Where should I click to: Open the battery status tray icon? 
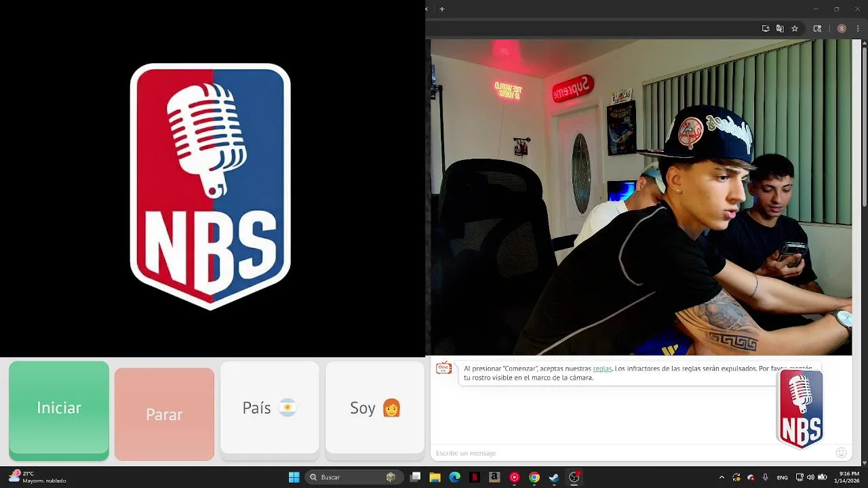[822, 477]
